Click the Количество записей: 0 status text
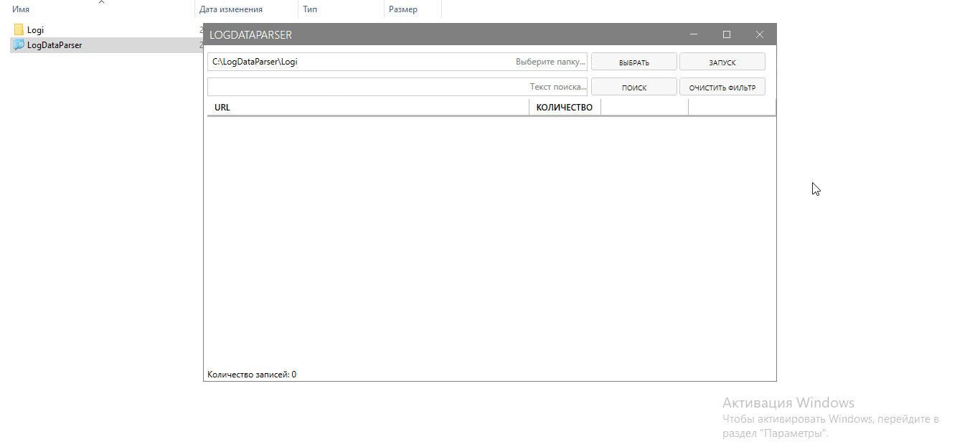 tap(252, 375)
